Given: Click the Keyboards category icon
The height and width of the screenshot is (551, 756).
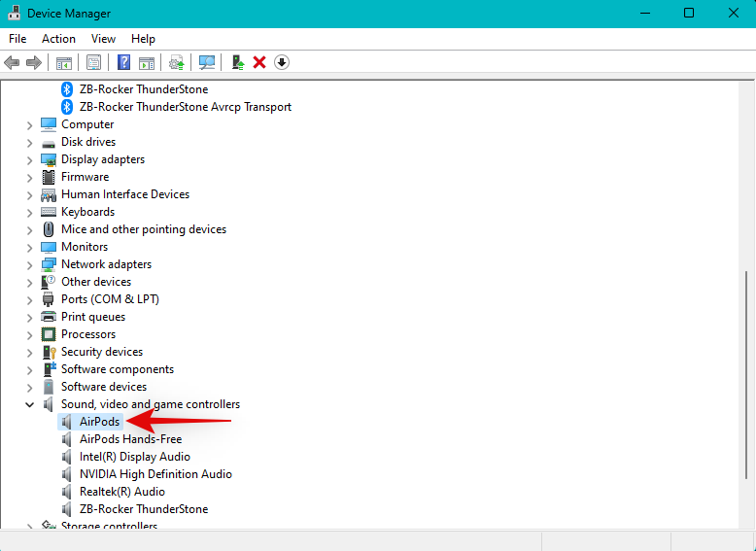Looking at the screenshot, I should [49, 212].
